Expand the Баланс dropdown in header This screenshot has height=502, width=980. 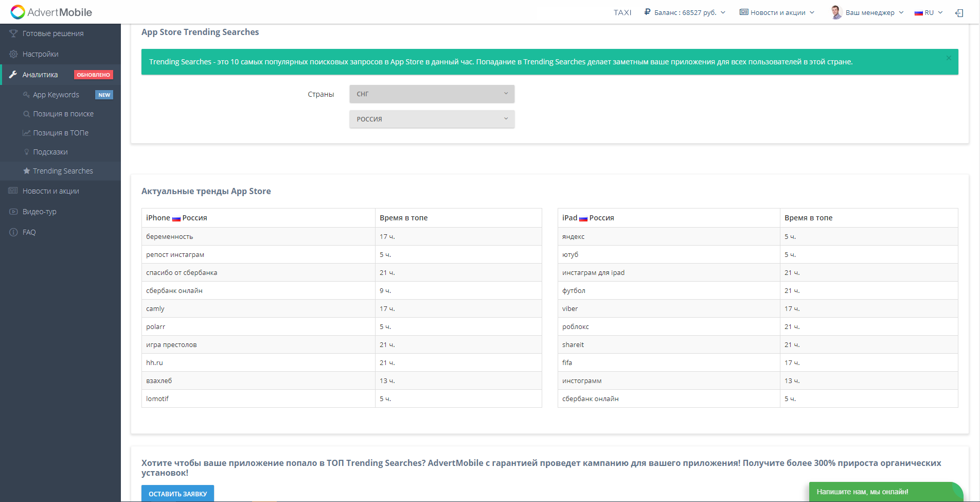pos(685,12)
